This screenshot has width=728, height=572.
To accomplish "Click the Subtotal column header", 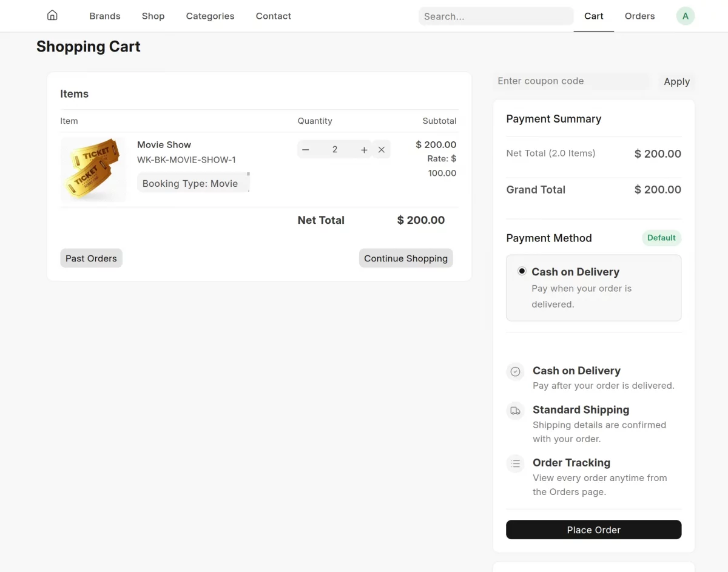I will 439,121.
